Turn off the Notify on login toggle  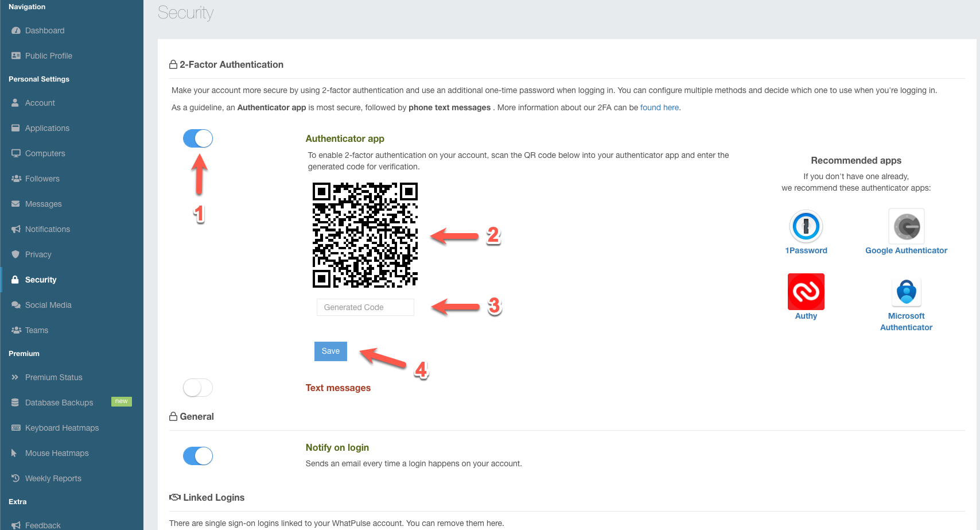coord(198,456)
